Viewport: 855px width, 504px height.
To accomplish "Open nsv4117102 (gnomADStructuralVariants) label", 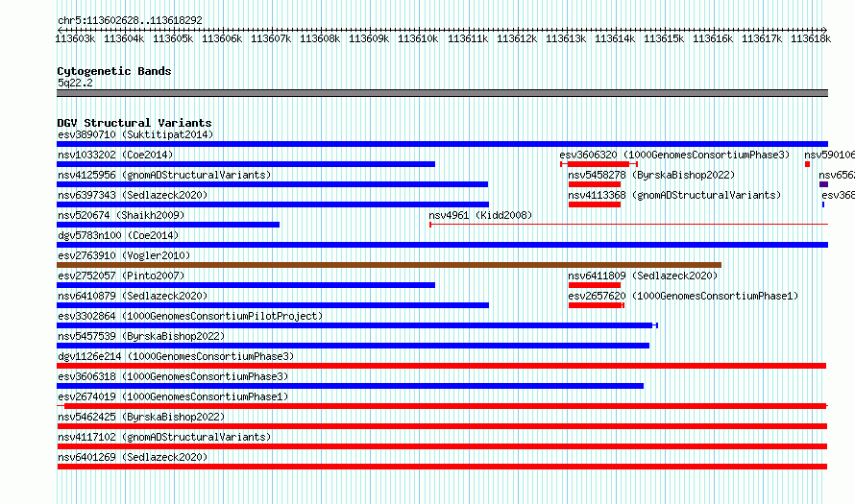I will pyautogui.click(x=164, y=437).
